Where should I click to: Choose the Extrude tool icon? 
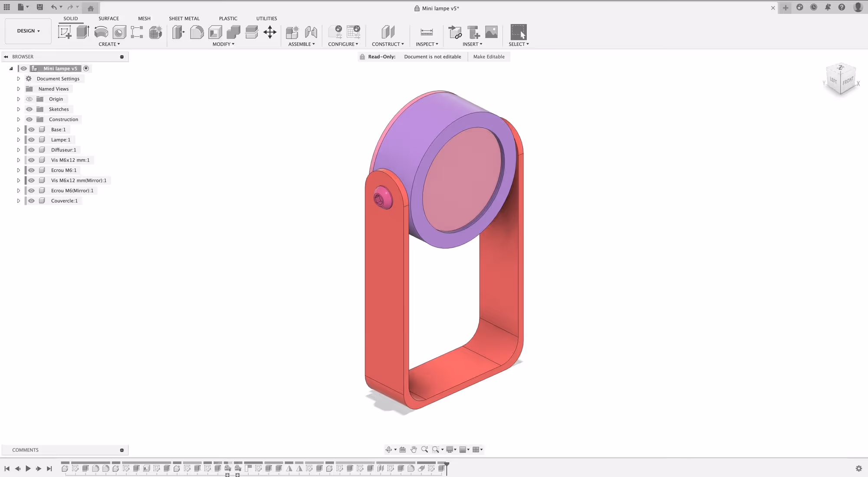(83, 32)
